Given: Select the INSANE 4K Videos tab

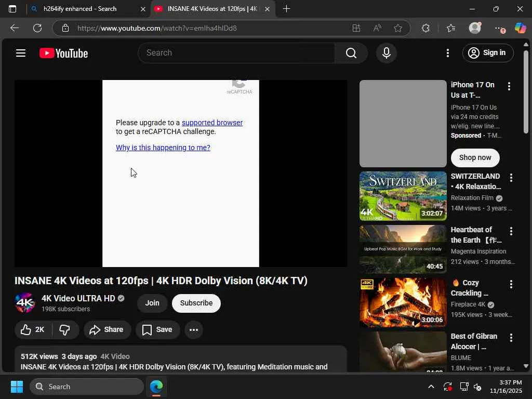Looking at the screenshot, I should click(212, 9).
